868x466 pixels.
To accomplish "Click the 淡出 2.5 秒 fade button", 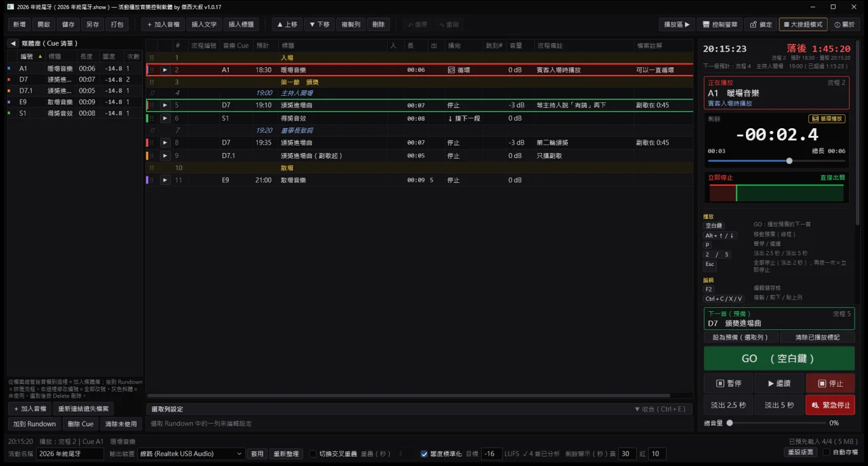I will [728, 405].
